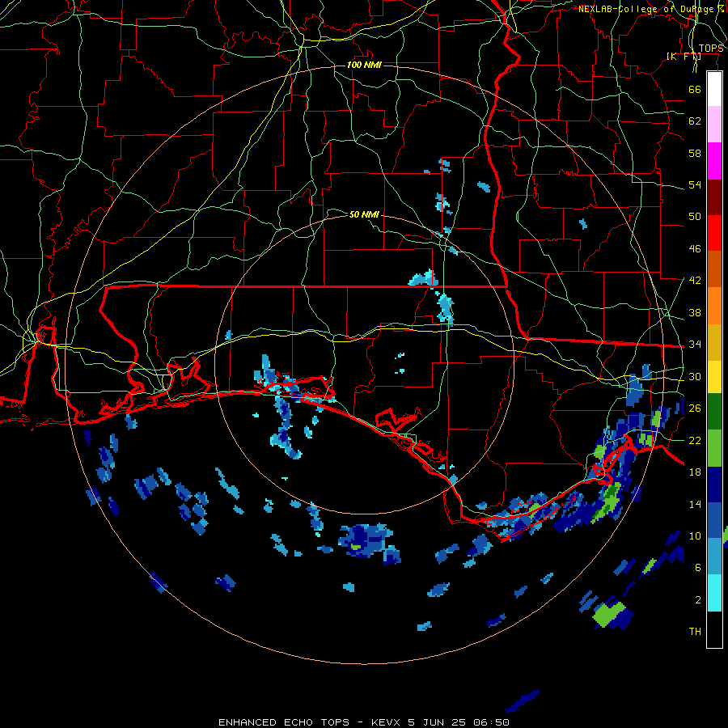Screen dimensions: 728x728
Task: Click the 46 value on the scale
Action: point(695,249)
